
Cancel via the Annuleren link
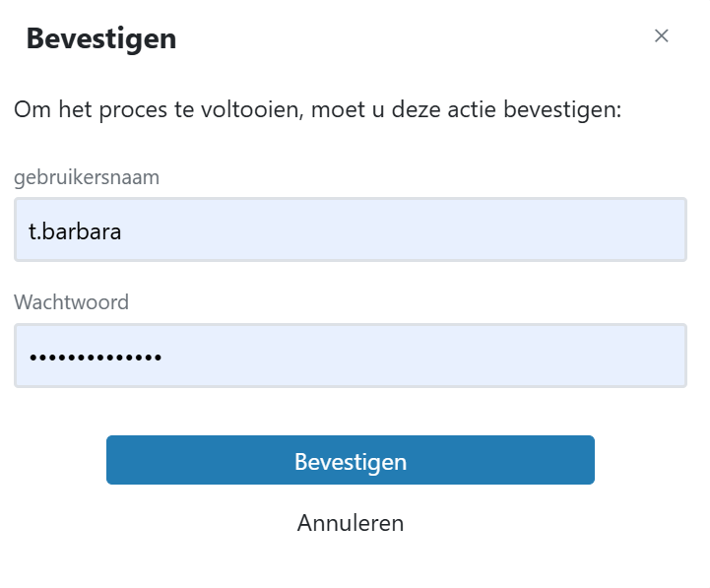(x=350, y=523)
